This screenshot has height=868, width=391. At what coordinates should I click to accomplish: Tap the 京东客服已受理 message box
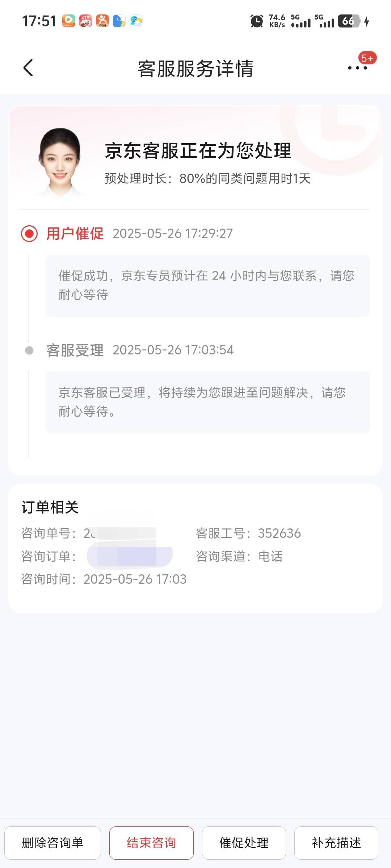208,402
